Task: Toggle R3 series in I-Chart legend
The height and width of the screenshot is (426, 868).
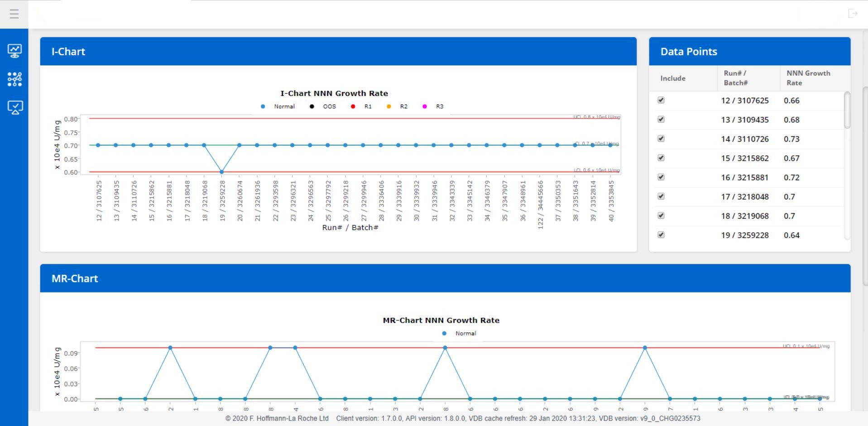Action: click(433, 106)
